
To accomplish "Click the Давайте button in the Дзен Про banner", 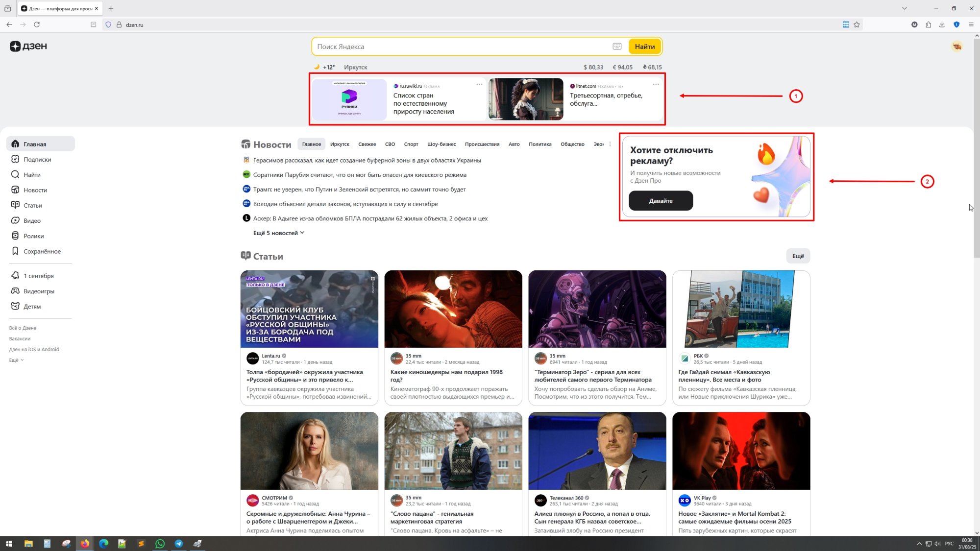I will pos(661,201).
